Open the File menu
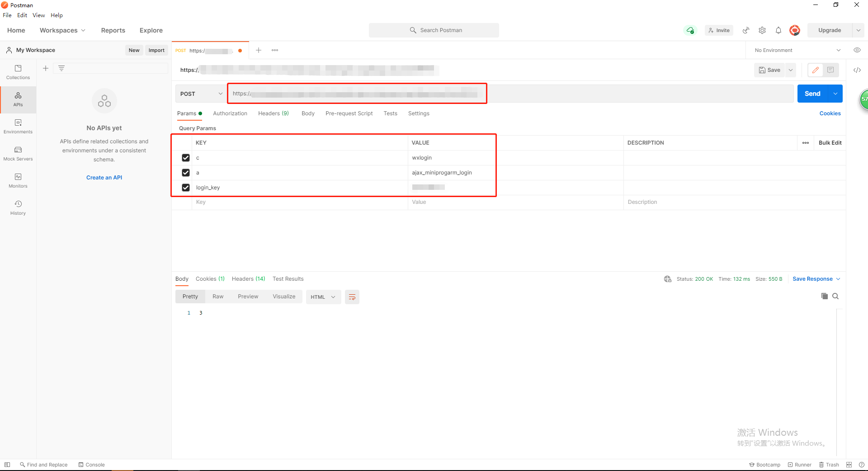The image size is (868, 471). point(7,15)
